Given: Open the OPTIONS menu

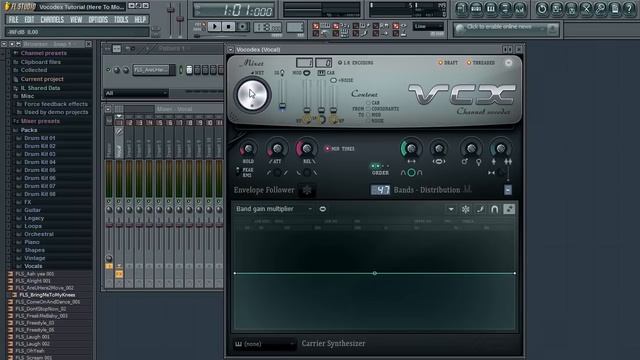Looking at the screenshot, I should coord(98,20).
